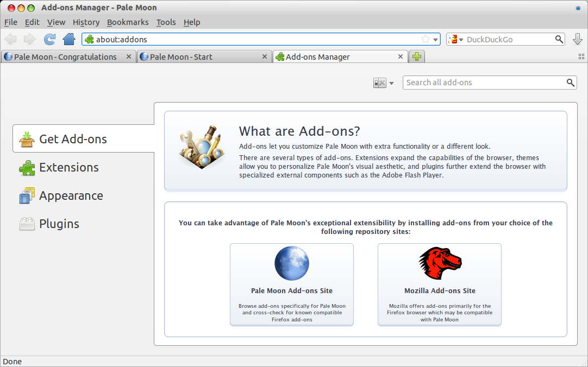Click the Get Add-ons download box icon

[x=27, y=139]
